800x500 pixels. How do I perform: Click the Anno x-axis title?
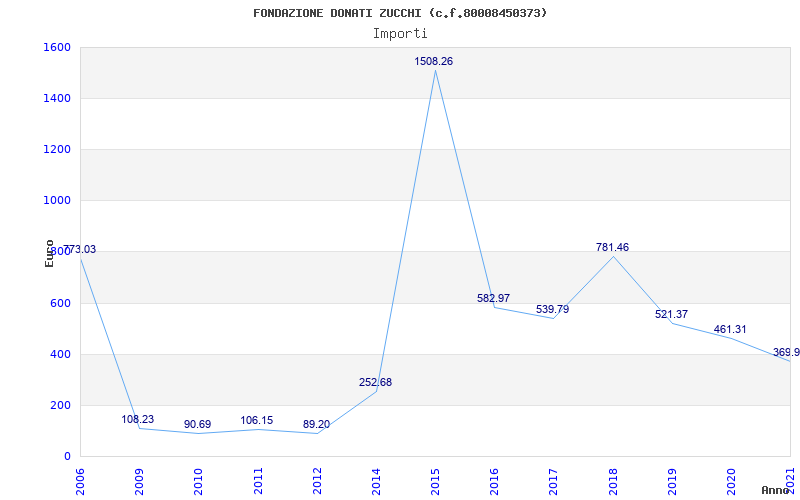[x=775, y=490]
